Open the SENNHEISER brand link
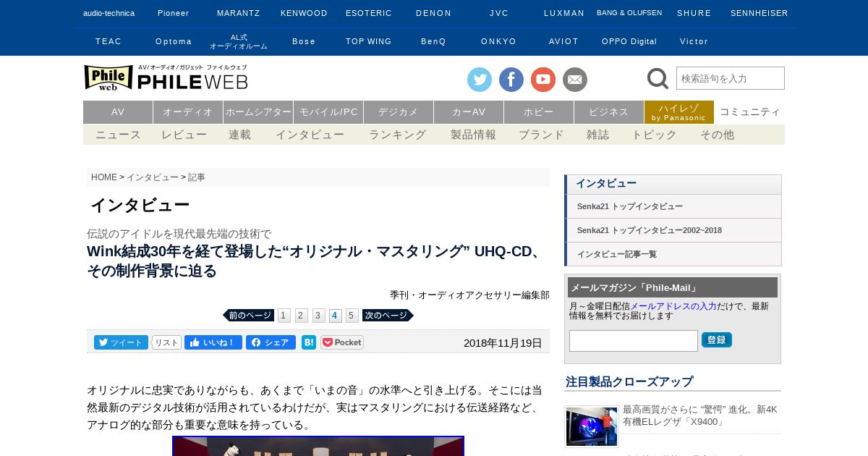 [x=759, y=13]
